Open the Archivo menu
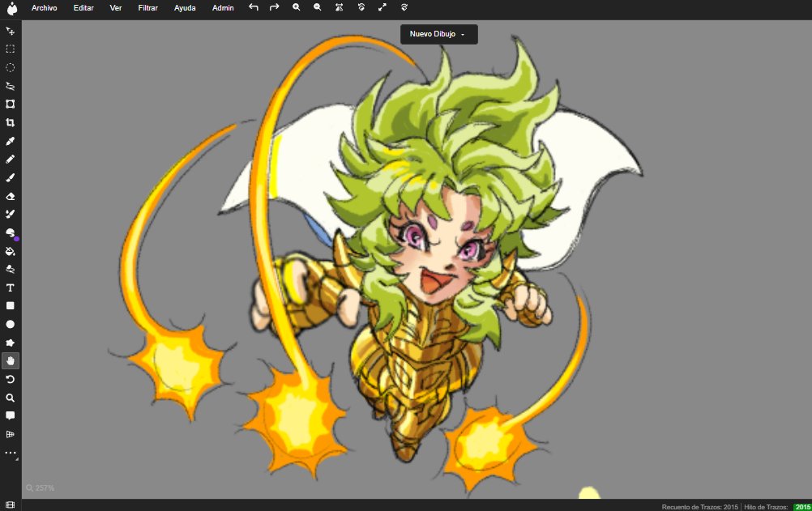This screenshot has height=511, width=812. [x=44, y=8]
